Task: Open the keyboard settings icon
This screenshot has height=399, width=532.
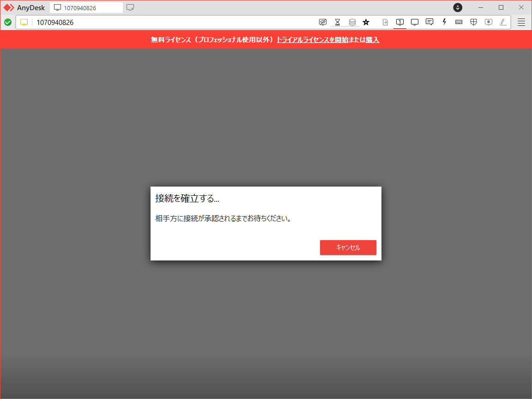Action: [x=459, y=22]
